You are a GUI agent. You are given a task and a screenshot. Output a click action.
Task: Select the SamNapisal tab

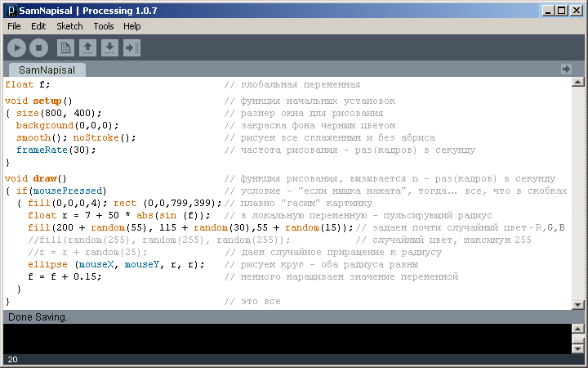(47, 70)
